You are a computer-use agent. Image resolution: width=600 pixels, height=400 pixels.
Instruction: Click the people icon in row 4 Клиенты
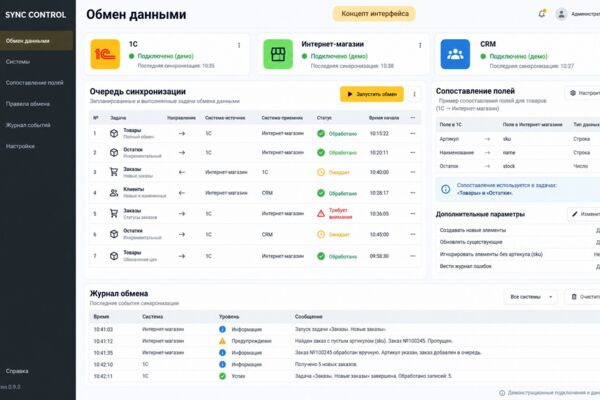[x=114, y=193]
